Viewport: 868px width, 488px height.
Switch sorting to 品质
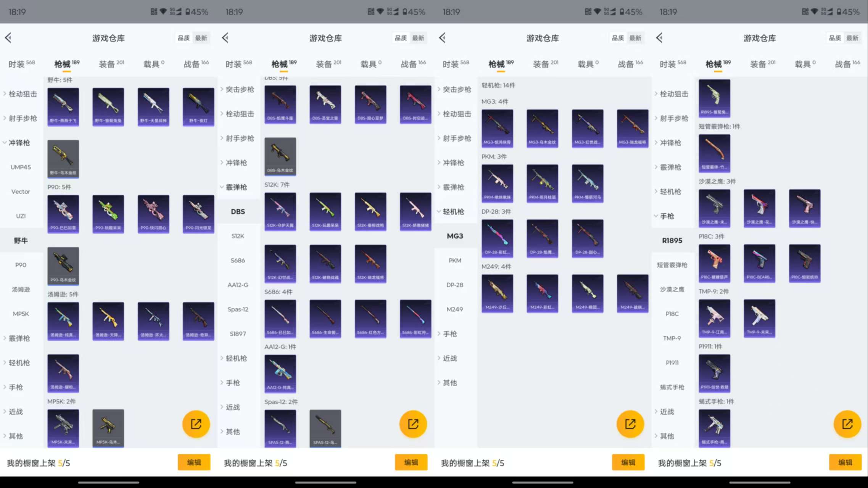(184, 38)
